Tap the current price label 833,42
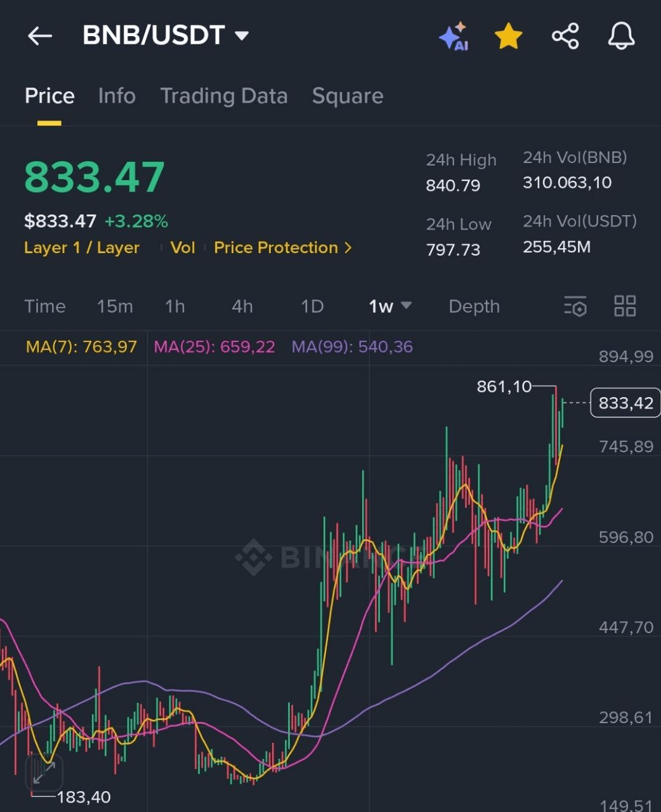This screenshot has width=661, height=812. 625,403
